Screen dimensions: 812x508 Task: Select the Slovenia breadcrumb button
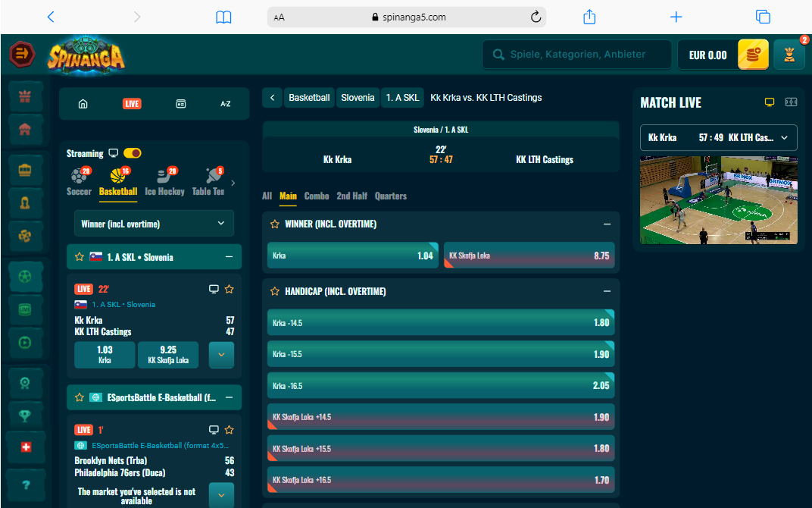tap(358, 97)
